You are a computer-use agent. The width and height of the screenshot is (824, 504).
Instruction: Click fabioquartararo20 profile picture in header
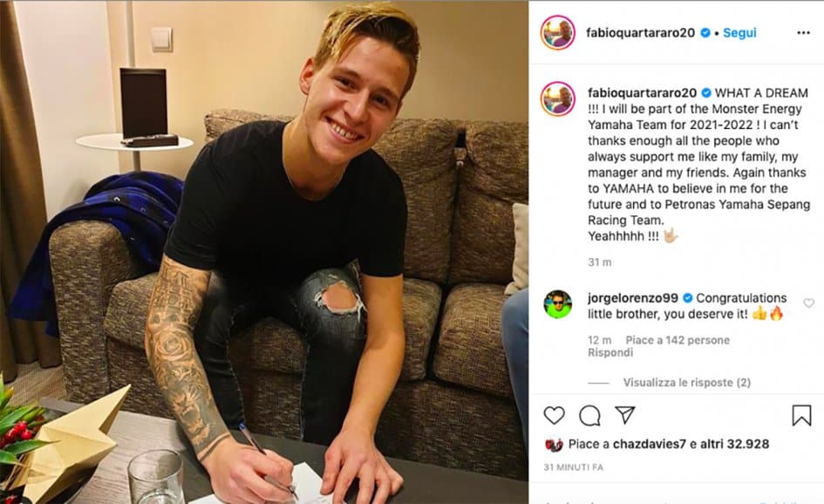tap(557, 32)
